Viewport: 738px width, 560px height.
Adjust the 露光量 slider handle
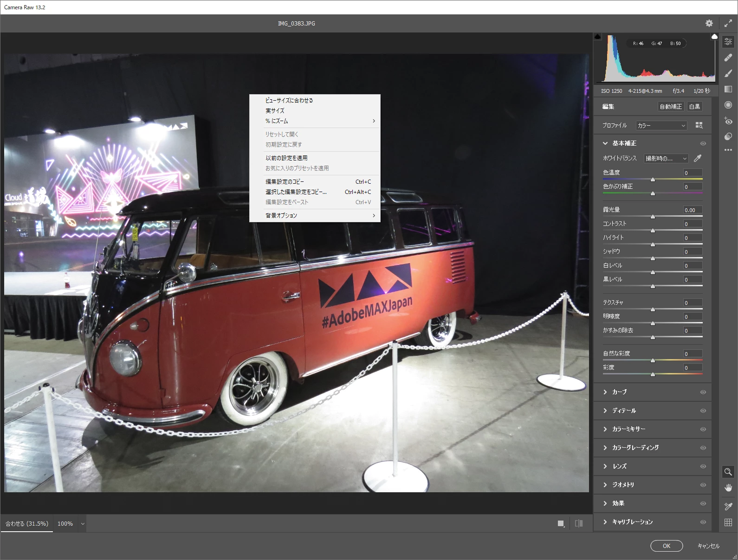click(653, 216)
